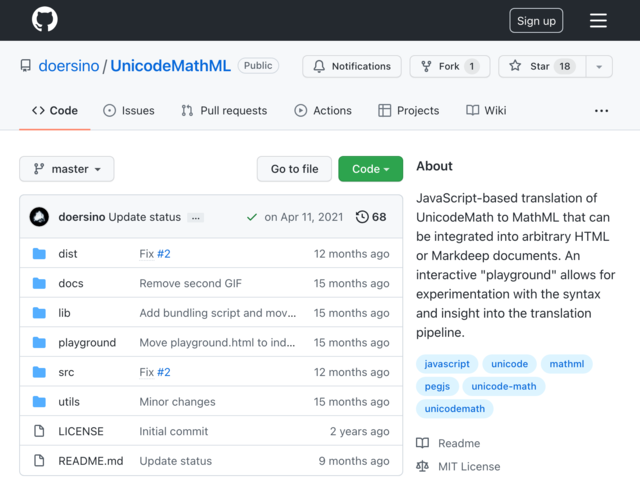
Task: Open the Actions tab
Action: point(323,111)
